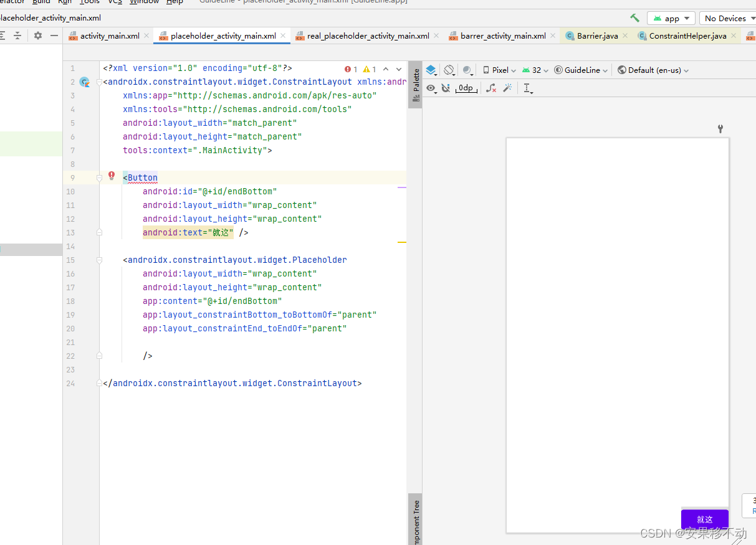This screenshot has height=545, width=756.
Task: Collapse code with the fold arrow on line 9
Action: click(x=99, y=177)
